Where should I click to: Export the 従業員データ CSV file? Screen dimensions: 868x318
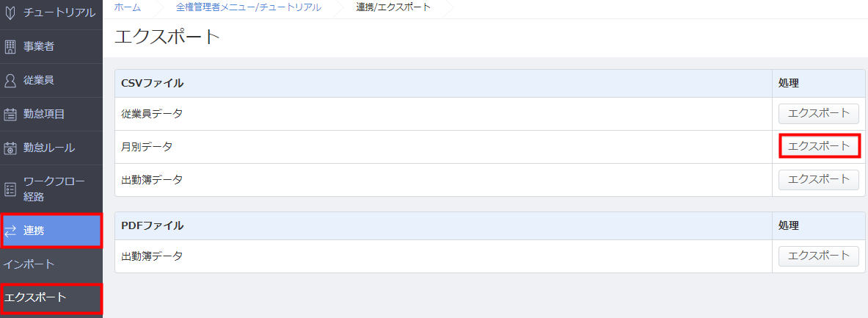tap(819, 114)
